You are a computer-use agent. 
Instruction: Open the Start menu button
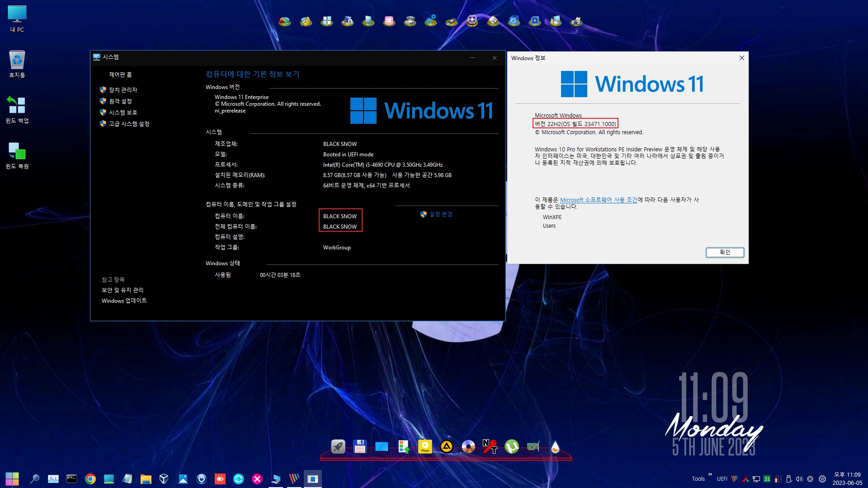12,479
